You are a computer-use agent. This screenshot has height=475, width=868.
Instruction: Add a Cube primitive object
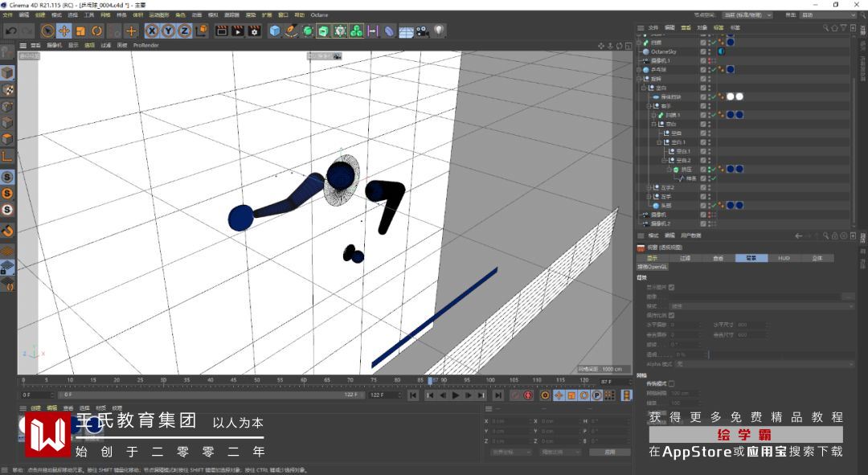click(x=275, y=31)
